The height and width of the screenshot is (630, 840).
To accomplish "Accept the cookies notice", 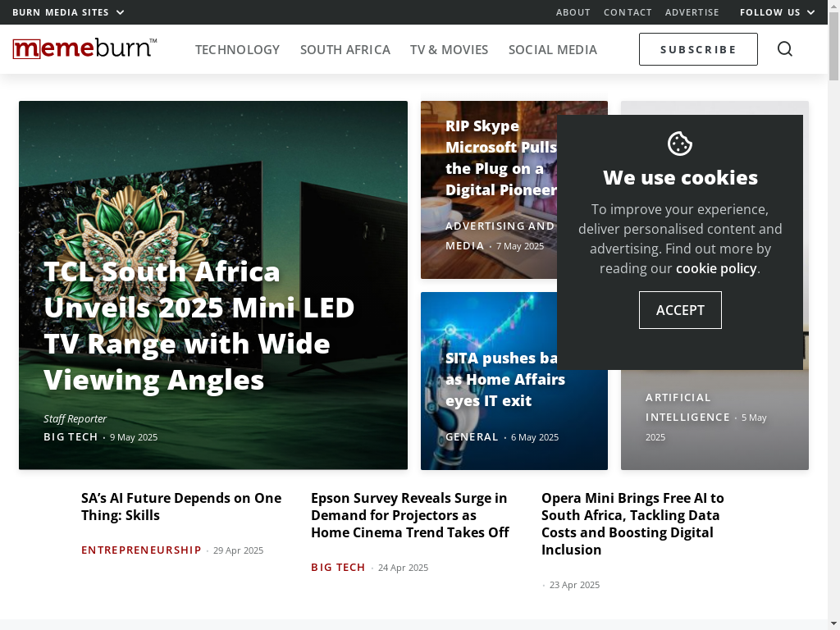I will click(x=680, y=310).
